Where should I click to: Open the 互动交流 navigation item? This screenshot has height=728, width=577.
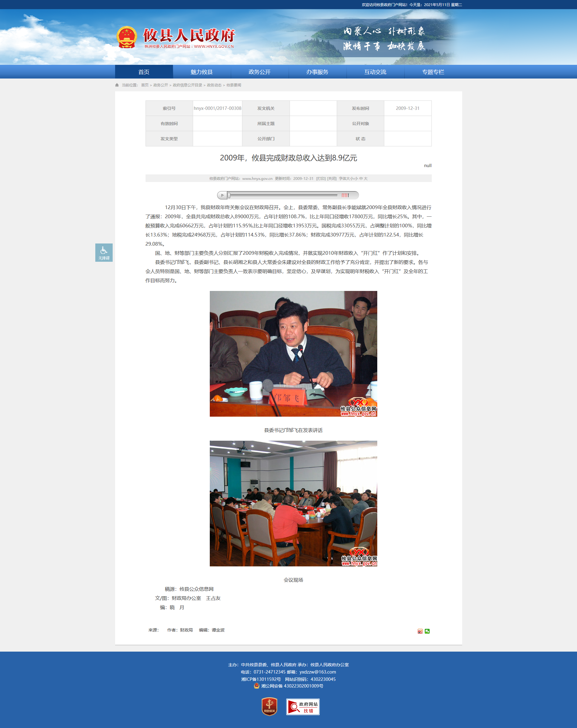pyautogui.click(x=375, y=72)
